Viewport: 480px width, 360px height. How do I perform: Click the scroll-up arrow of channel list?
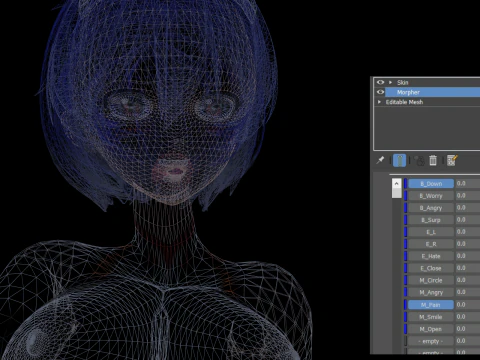tap(396, 184)
